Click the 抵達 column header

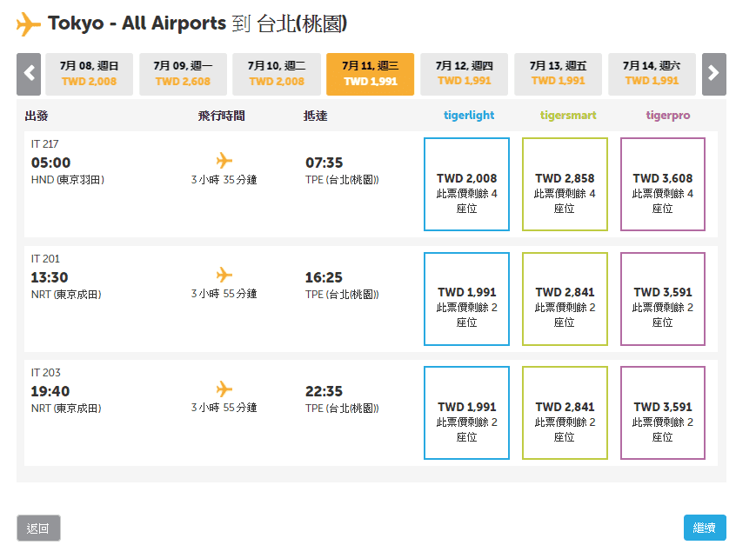tap(315, 116)
